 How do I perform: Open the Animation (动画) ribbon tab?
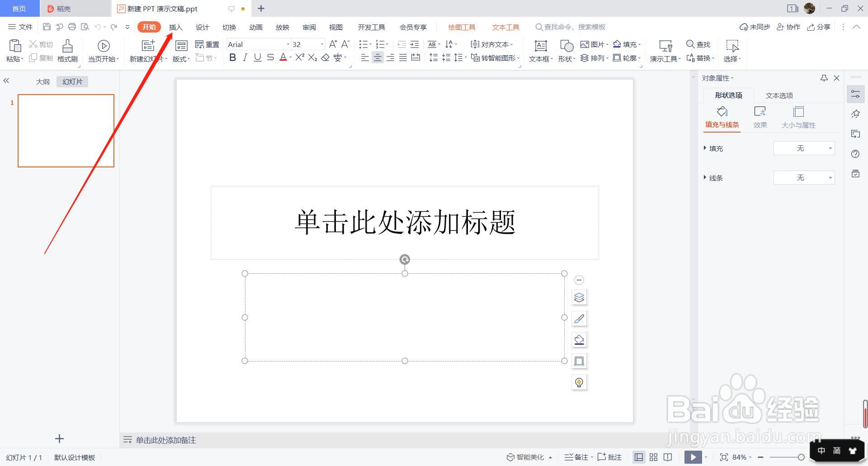[255, 27]
